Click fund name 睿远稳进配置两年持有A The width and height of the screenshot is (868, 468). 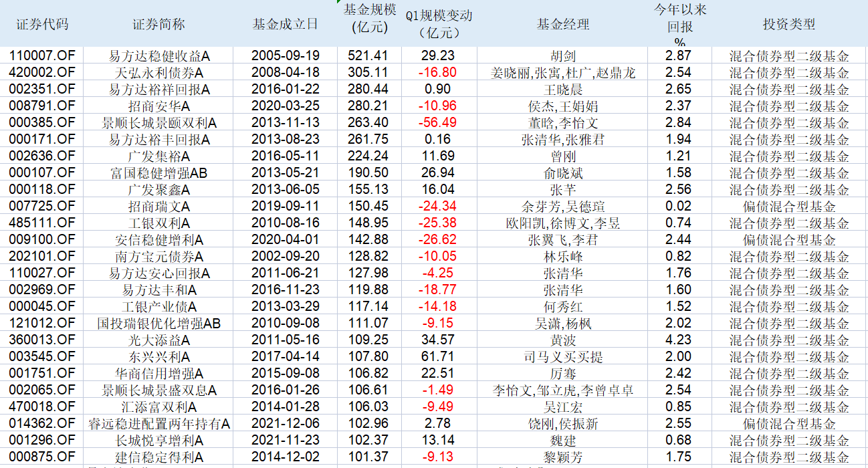(x=158, y=424)
